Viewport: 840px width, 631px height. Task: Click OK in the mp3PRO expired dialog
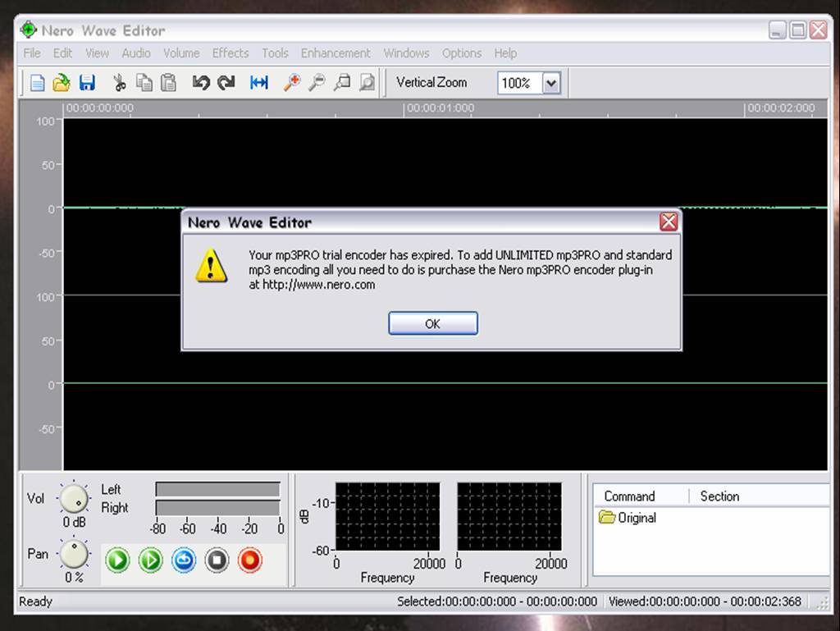433,323
